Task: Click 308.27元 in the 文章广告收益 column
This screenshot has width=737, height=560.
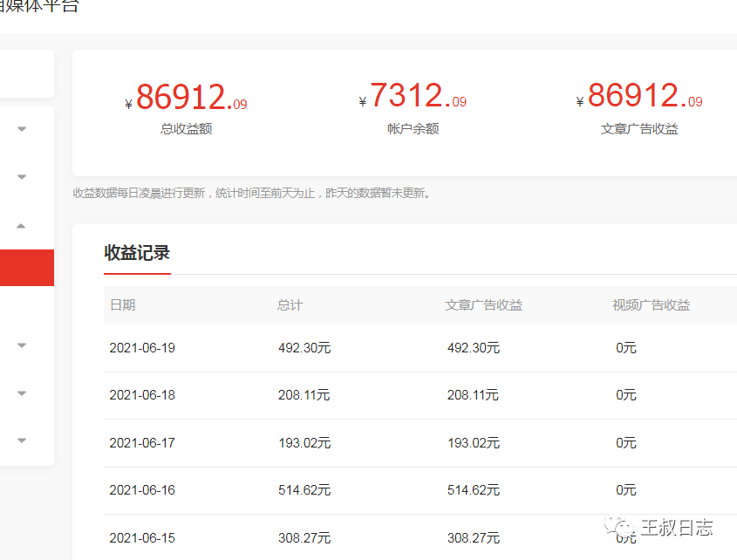Action: click(474, 538)
